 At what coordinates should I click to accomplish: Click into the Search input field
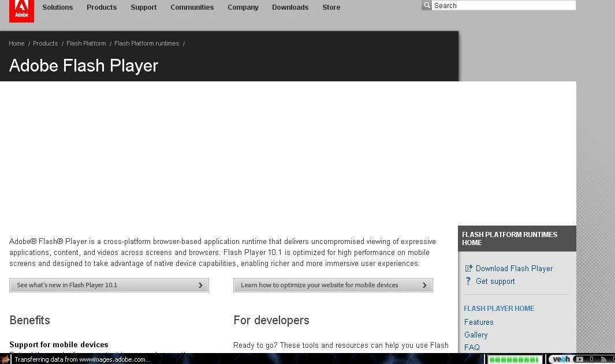pyautogui.click(x=504, y=5)
